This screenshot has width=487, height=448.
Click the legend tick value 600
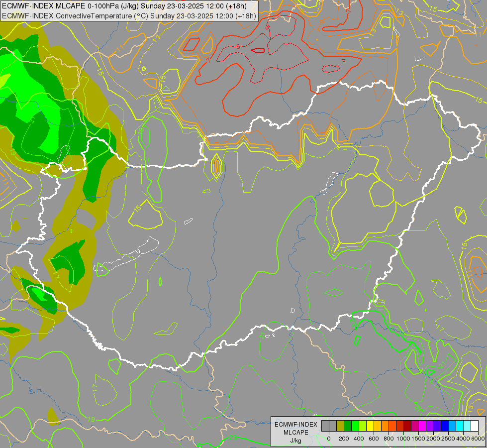pos(374,439)
